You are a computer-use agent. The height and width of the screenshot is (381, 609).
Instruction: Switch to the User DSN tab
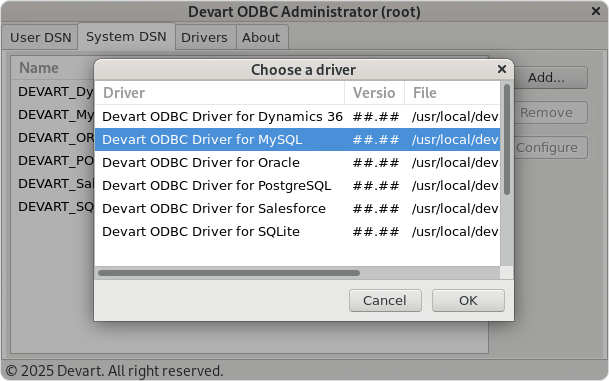[x=40, y=38]
